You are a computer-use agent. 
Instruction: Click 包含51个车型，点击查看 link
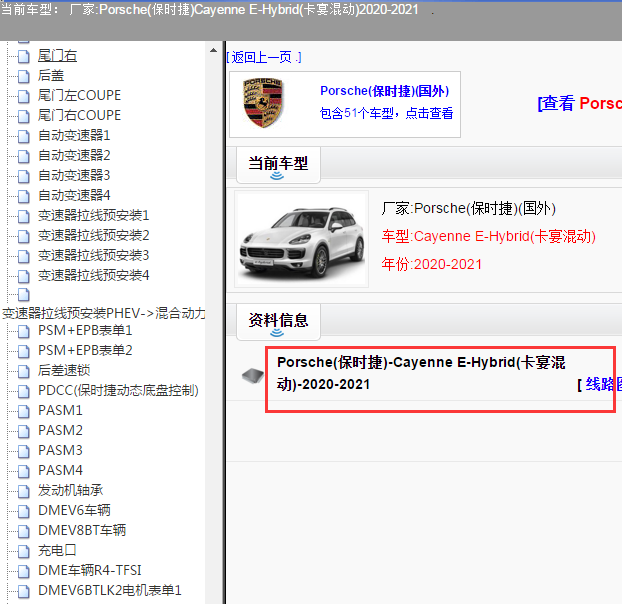point(386,113)
